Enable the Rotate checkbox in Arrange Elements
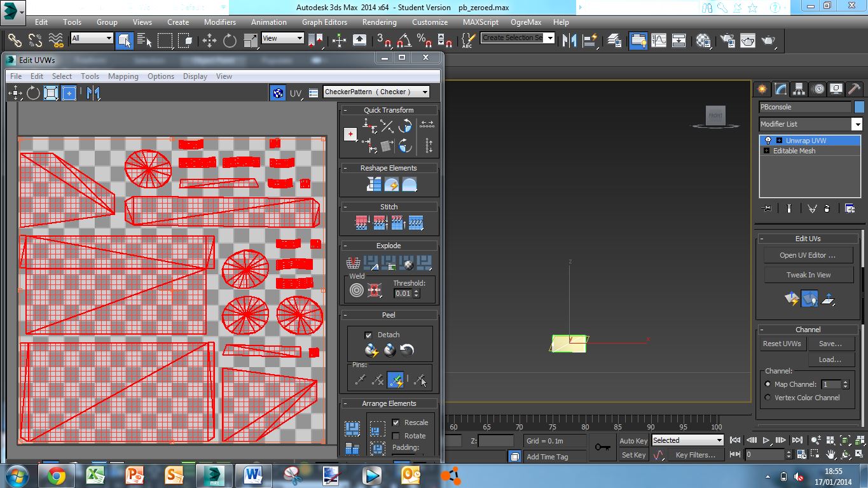Screen dimensions: 868x488 click(x=396, y=436)
